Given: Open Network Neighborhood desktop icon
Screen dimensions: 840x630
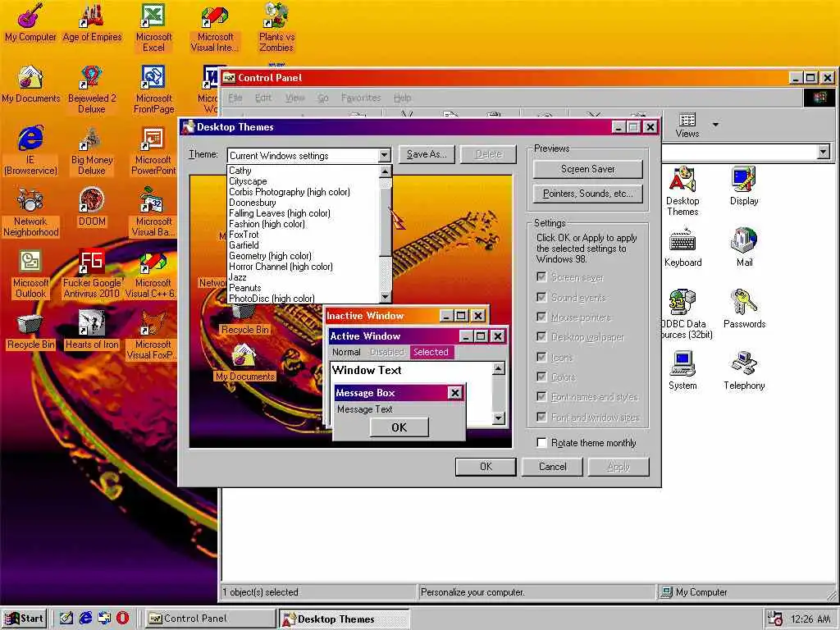Looking at the screenshot, I should pyautogui.click(x=30, y=212).
